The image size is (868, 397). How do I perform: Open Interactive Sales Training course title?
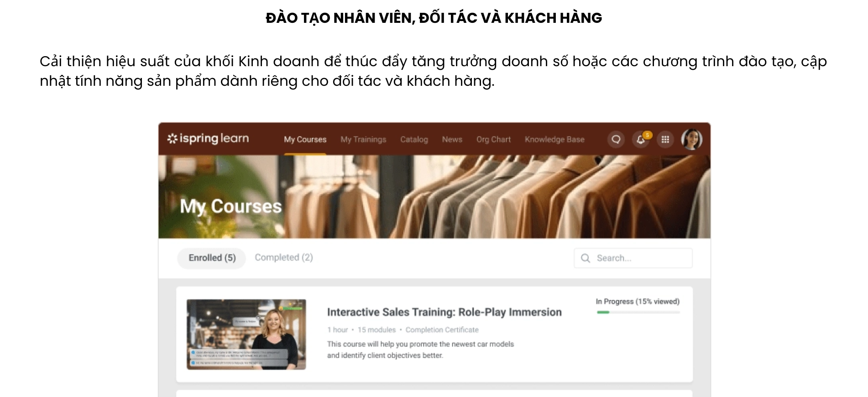pyautogui.click(x=444, y=312)
